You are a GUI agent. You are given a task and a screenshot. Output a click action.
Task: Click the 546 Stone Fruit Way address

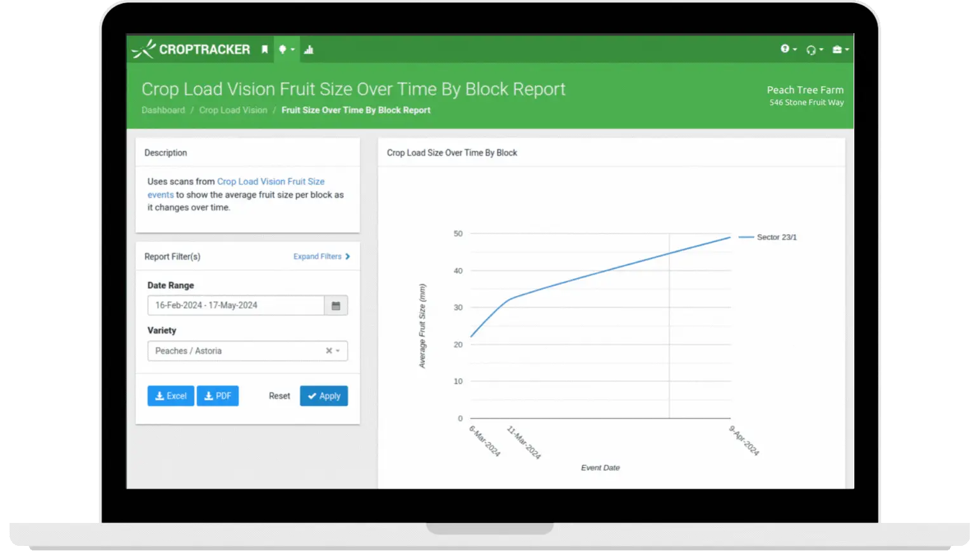[806, 102]
